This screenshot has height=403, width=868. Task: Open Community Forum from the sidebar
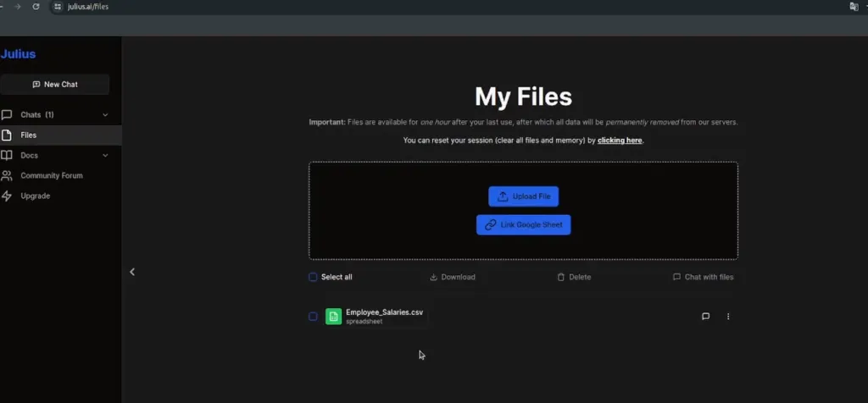[51, 176]
